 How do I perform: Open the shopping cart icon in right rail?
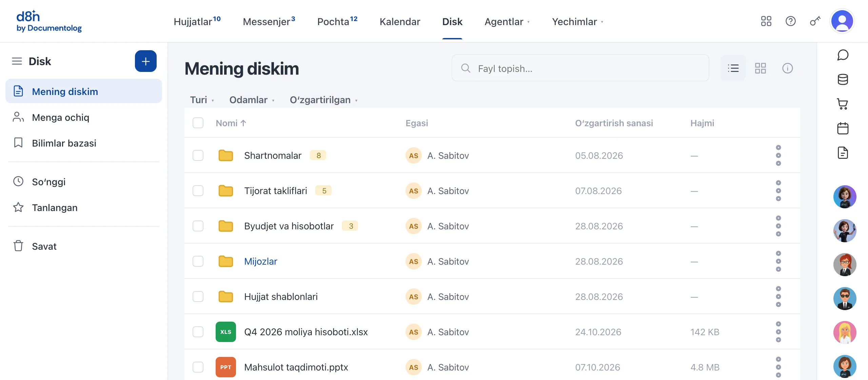(843, 104)
